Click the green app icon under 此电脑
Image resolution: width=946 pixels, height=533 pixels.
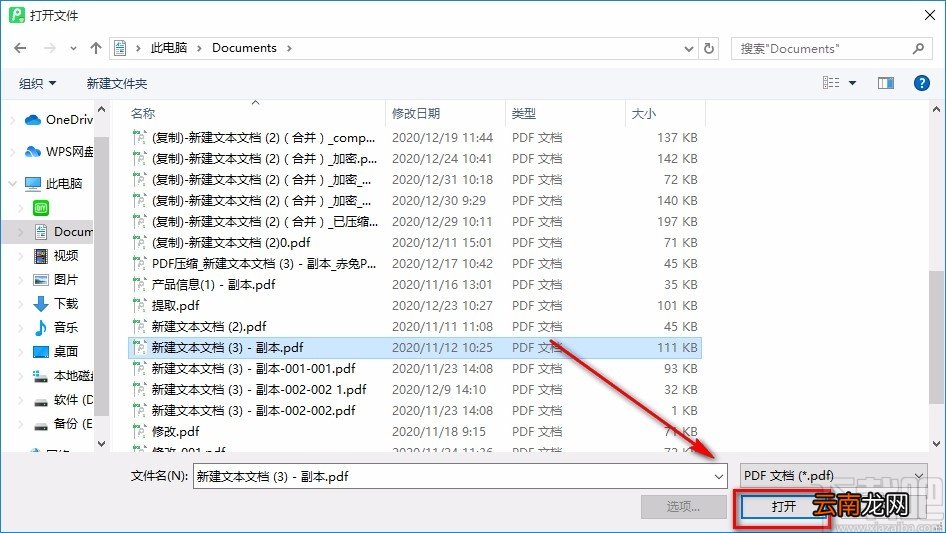(41, 208)
